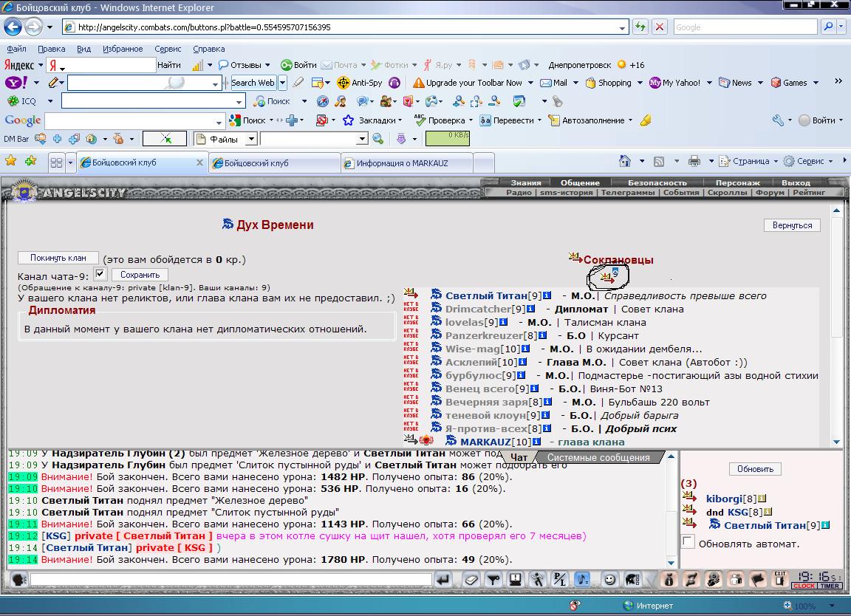The image size is (851, 616).
Task: Click the Сохранить button
Action: click(x=140, y=275)
